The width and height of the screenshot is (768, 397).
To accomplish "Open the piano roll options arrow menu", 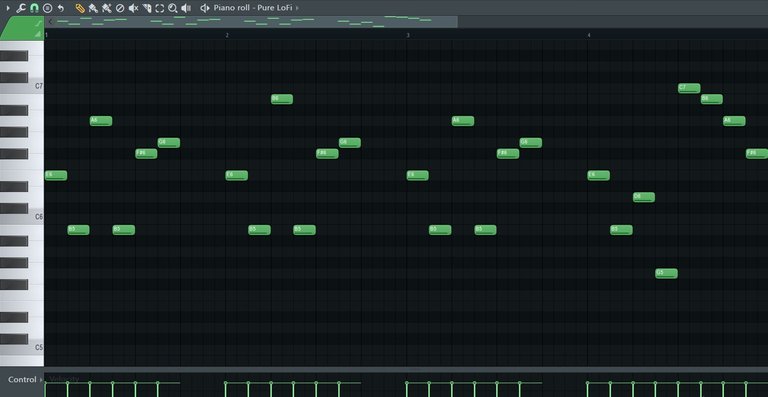I will coord(7,8).
